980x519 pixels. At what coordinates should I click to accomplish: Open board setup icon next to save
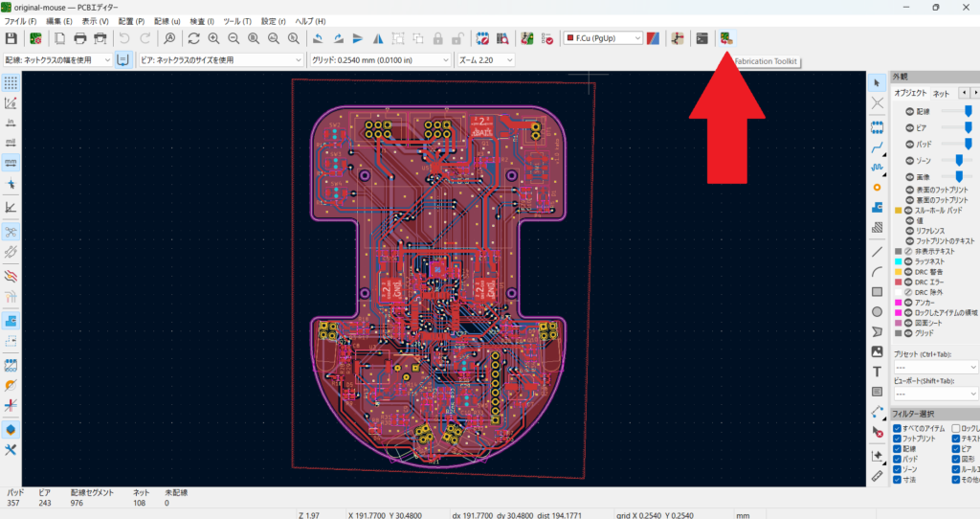click(x=35, y=38)
